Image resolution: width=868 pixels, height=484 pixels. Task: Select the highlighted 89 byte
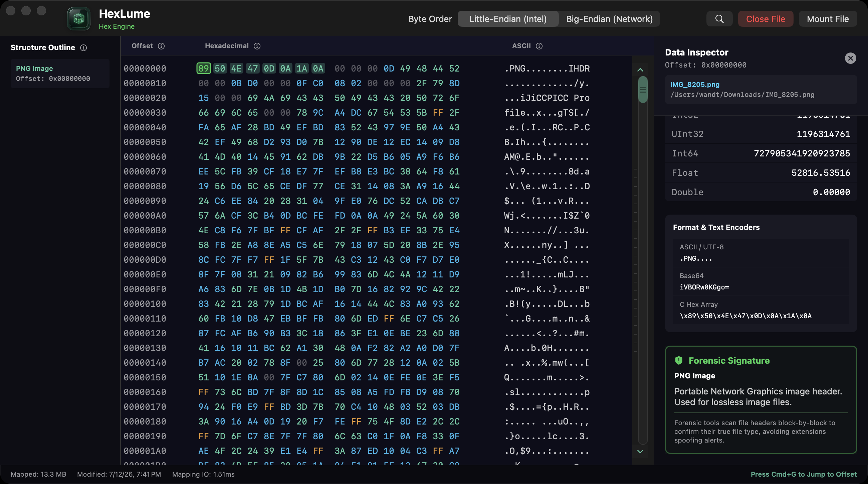204,69
